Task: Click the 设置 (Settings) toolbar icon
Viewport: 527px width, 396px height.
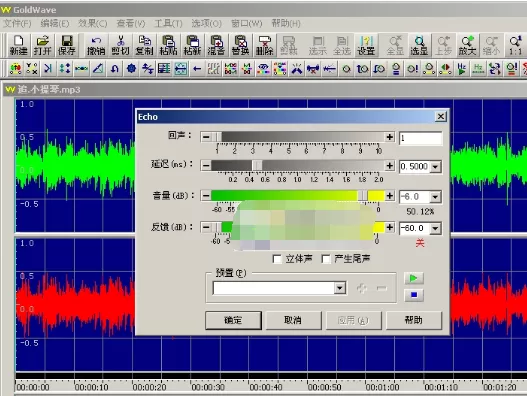Action: 366,45
